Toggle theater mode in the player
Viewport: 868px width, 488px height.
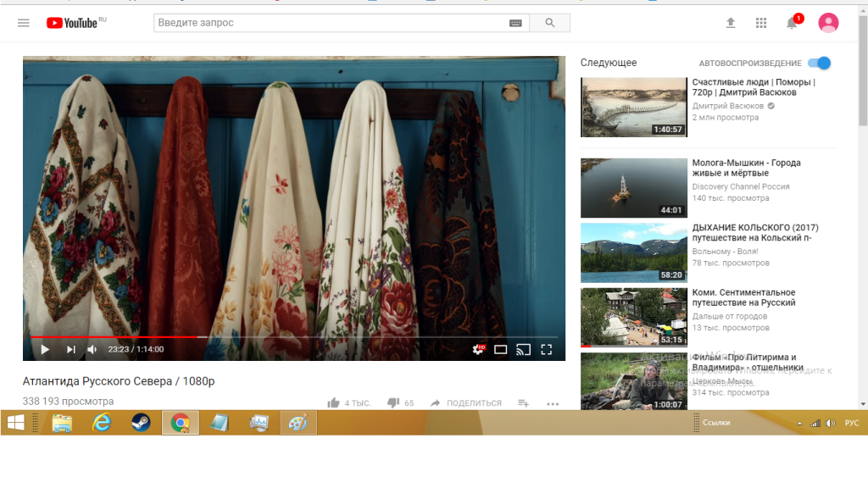[501, 349]
